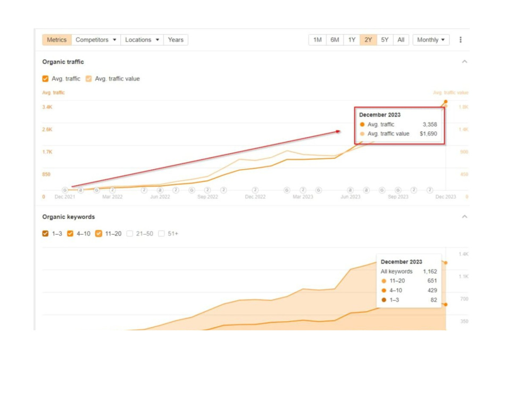This screenshot has width=532, height=399.
Task: Click the event marker above Mar 2022
Action: click(113, 190)
